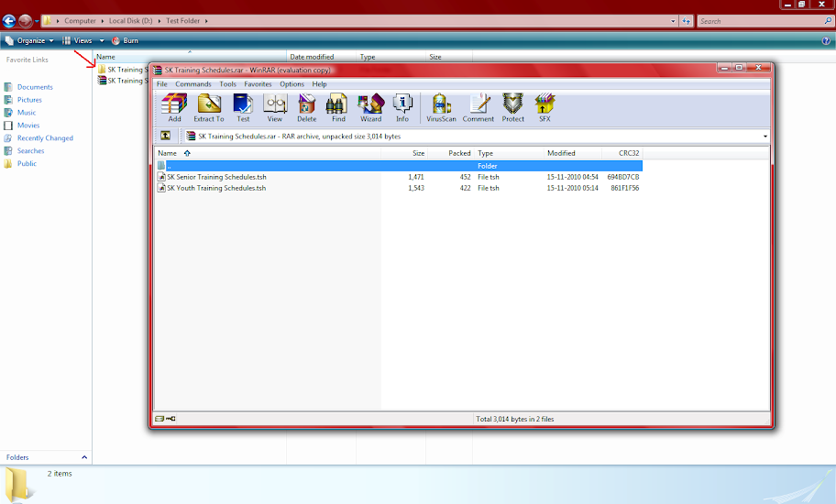Expand the WinRAR archive path dropdown
The width and height of the screenshot is (836, 504).
point(765,137)
